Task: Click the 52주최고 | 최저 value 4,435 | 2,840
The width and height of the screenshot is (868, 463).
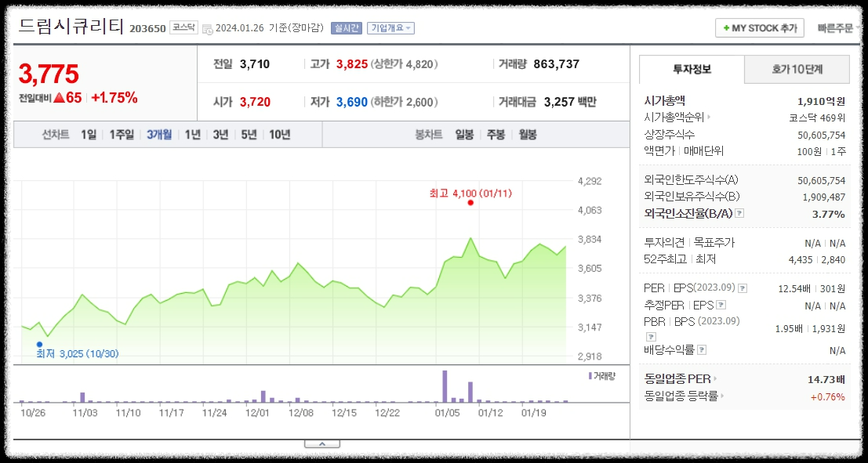Action: coord(816,259)
